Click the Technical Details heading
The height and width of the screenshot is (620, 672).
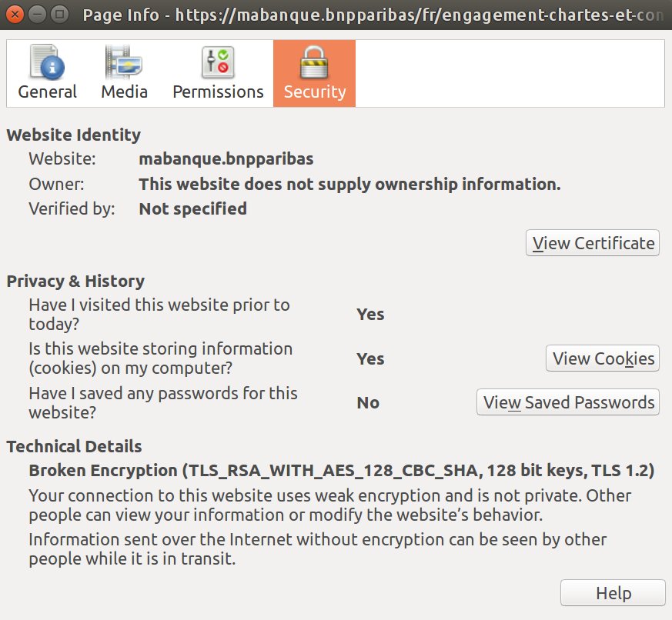pyautogui.click(x=74, y=447)
